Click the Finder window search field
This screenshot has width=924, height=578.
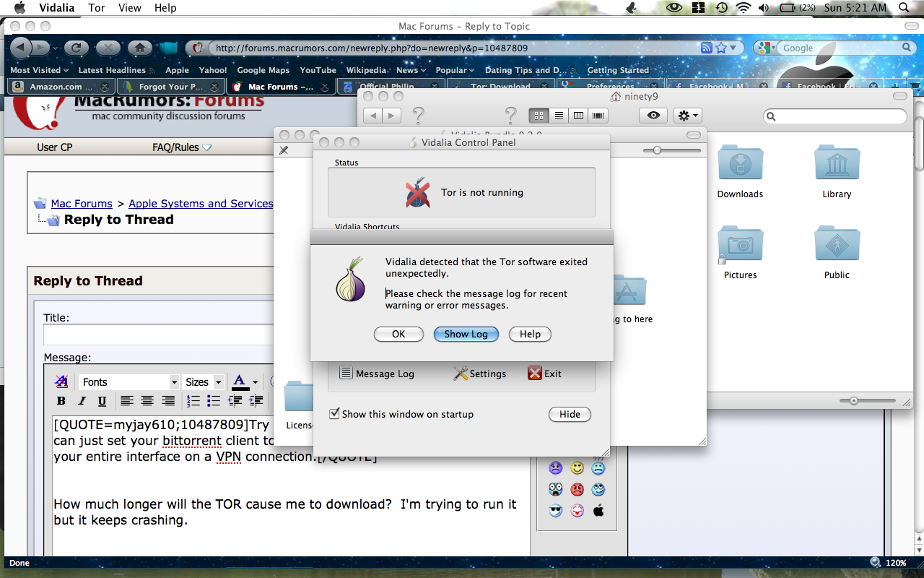[x=835, y=116]
